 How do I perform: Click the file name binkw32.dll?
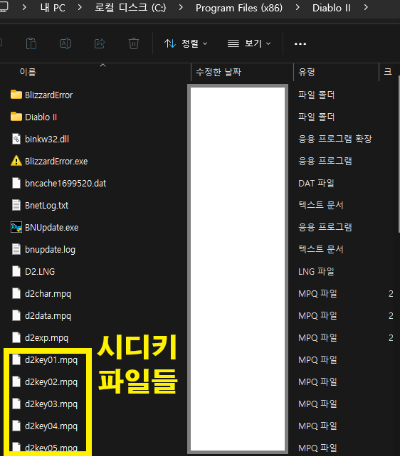pyautogui.click(x=47, y=139)
